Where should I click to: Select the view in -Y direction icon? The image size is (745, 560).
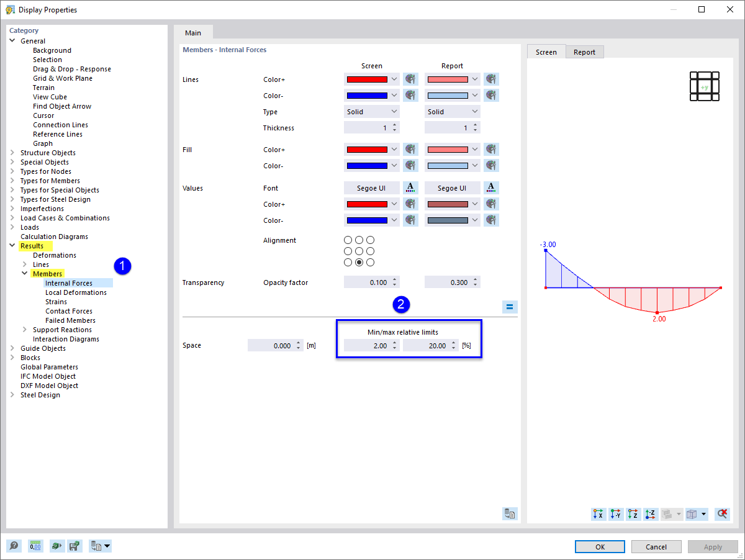(x=615, y=514)
